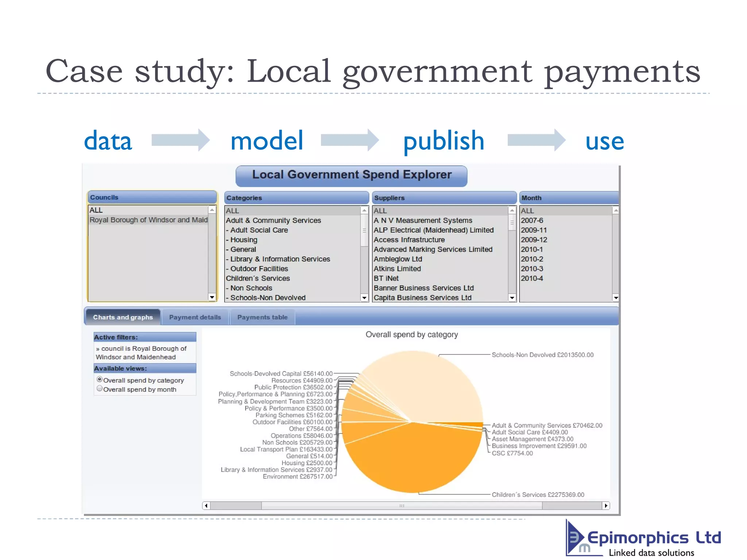Select ALL in the Suppliers list

pos(441,211)
